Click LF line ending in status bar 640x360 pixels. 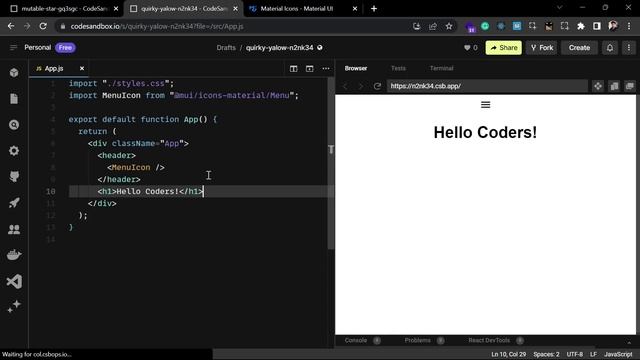(593, 354)
